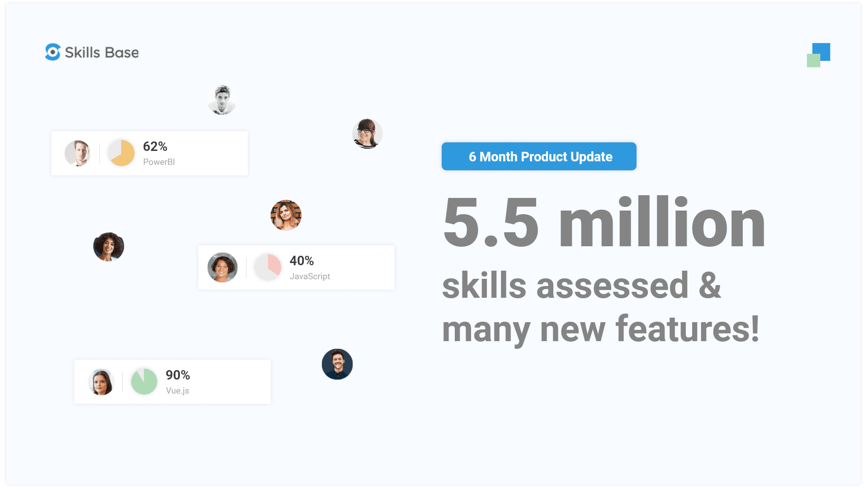Click the Skills Base wordmark text
868x488 pixels.
pos(102,52)
